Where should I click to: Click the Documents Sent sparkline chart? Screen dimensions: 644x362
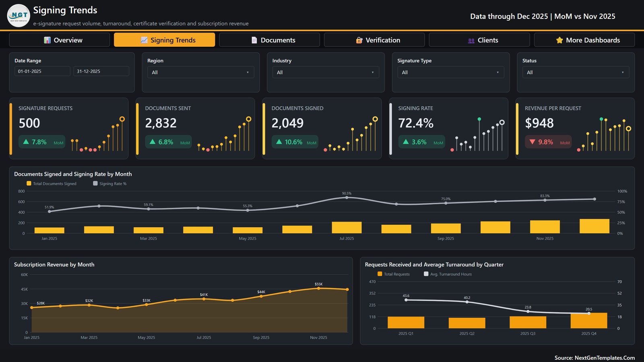[x=224, y=134]
